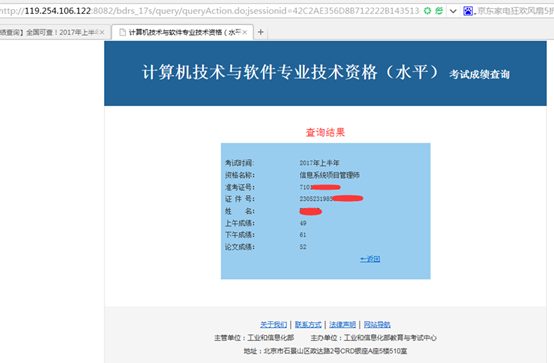Viewport: 554px width, 363px height.
Task: Click the 证件号 label
Action: pos(240,199)
